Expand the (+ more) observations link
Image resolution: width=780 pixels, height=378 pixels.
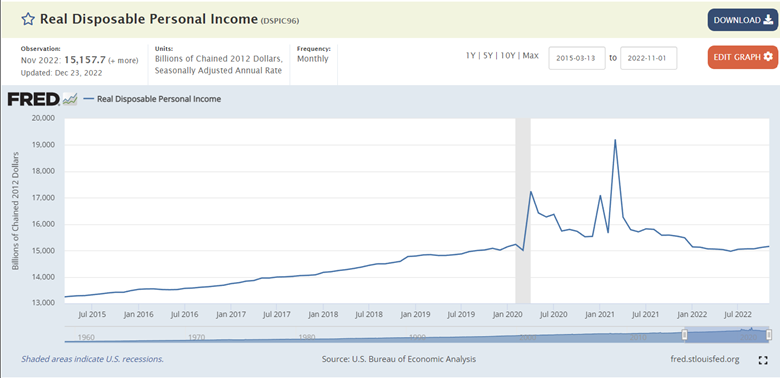pyautogui.click(x=123, y=61)
